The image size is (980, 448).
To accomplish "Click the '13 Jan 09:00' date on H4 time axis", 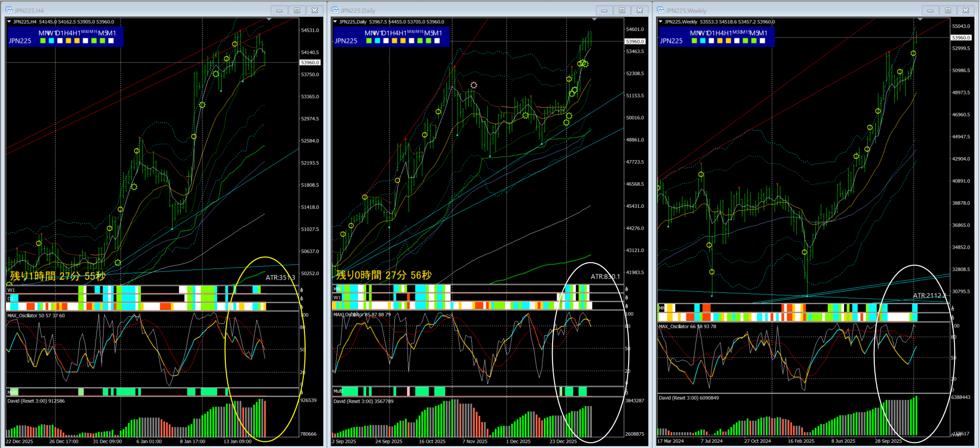I will tap(237, 441).
